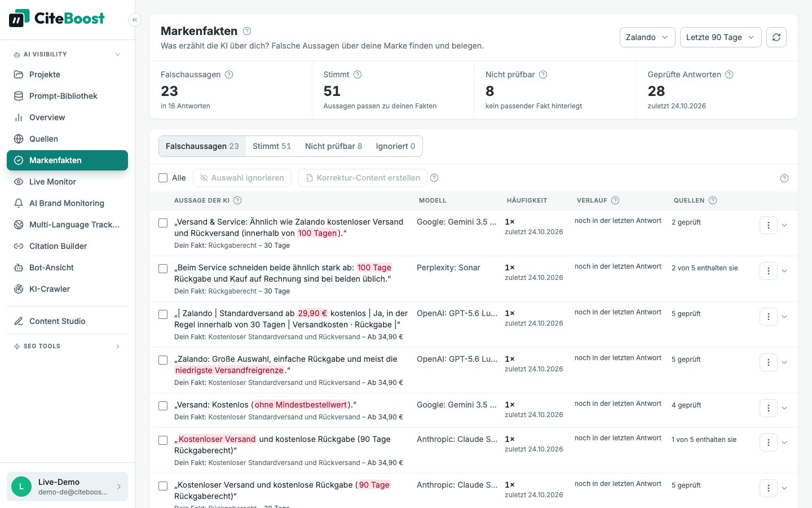The image size is (812, 508).
Task: Open the Zalando brand dropdown
Action: [x=647, y=37]
